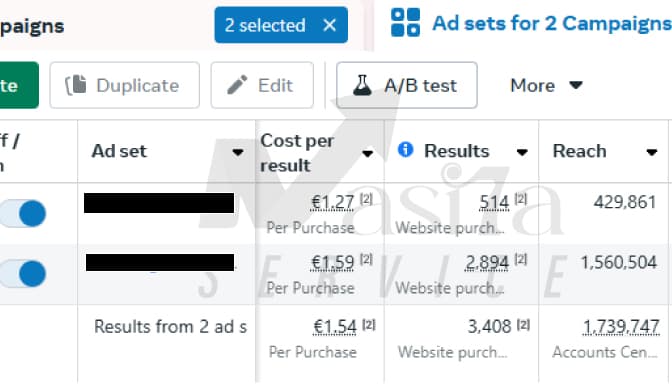Open the Cost per result column dropdown
672x384 pixels.
click(x=367, y=153)
